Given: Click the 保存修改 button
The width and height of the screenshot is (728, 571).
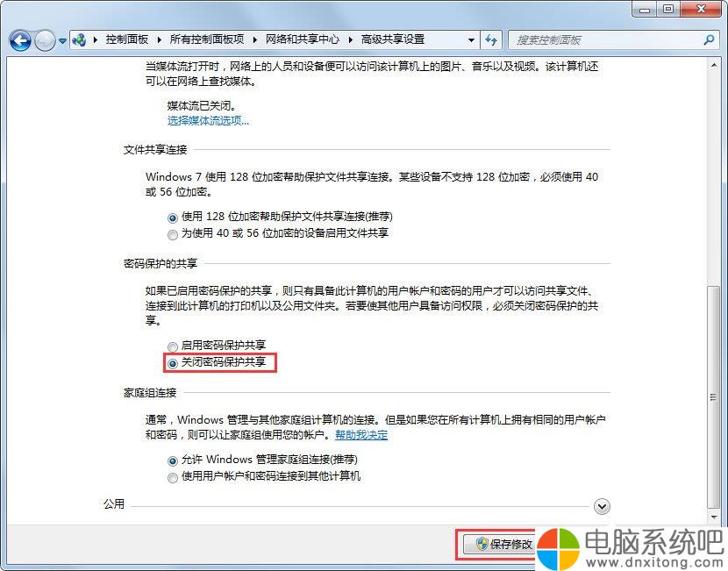Looking at the screenshot, I should tap(499, 544).
